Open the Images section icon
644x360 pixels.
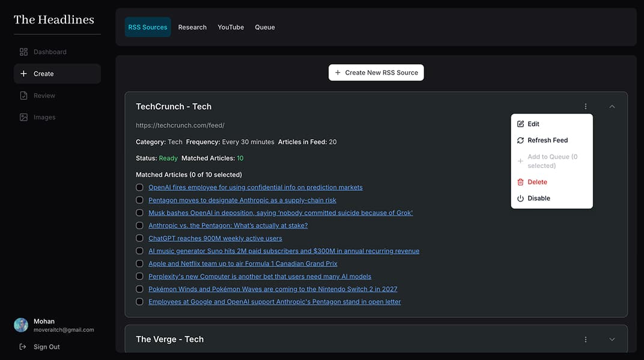pyautogui.click(x=24, y=117)
